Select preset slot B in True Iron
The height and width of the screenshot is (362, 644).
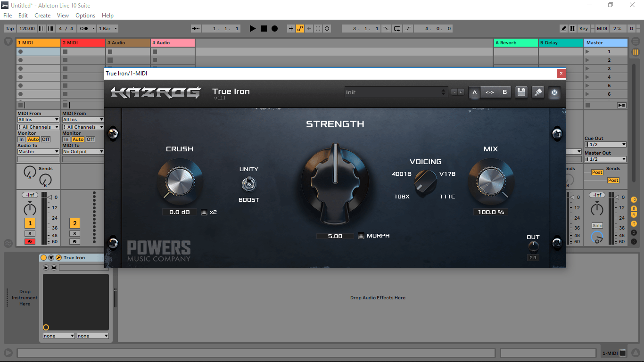pos(504,92)
